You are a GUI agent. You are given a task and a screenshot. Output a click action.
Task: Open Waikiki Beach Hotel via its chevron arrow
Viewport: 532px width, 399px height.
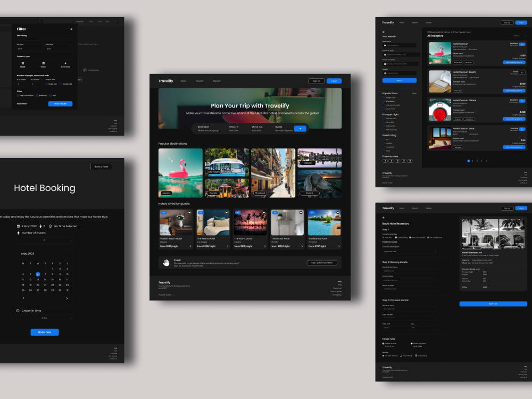point(190,246)
